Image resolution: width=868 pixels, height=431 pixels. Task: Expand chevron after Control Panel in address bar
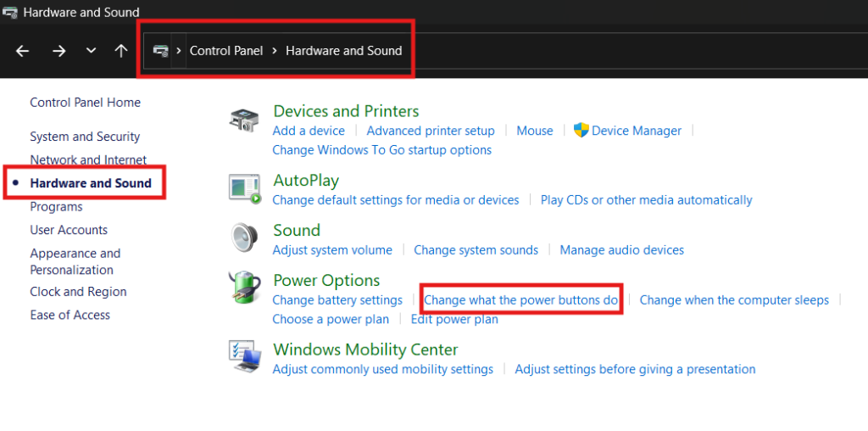click(x=274, y=51)
